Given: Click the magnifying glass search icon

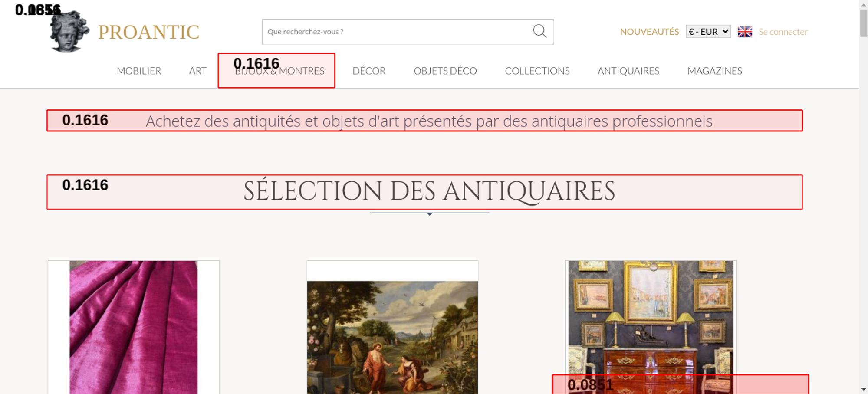Looking at the screenshot, I should [x=539, y=31].
